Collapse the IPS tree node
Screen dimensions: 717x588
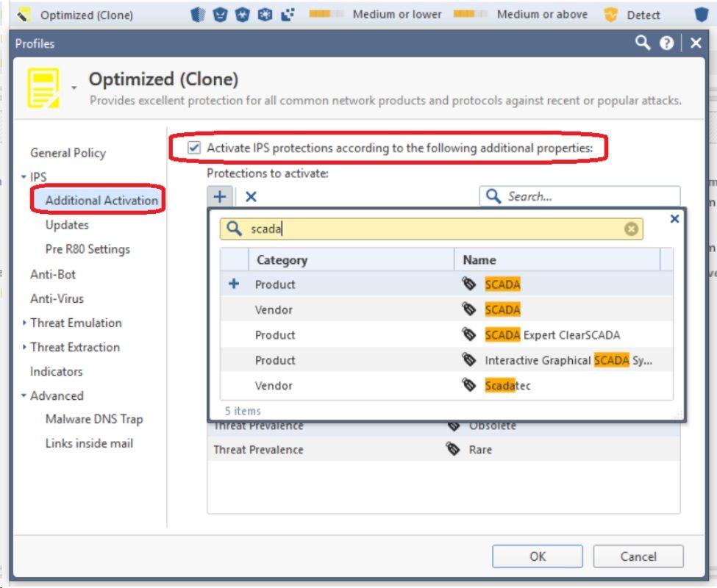pos(24,177)
